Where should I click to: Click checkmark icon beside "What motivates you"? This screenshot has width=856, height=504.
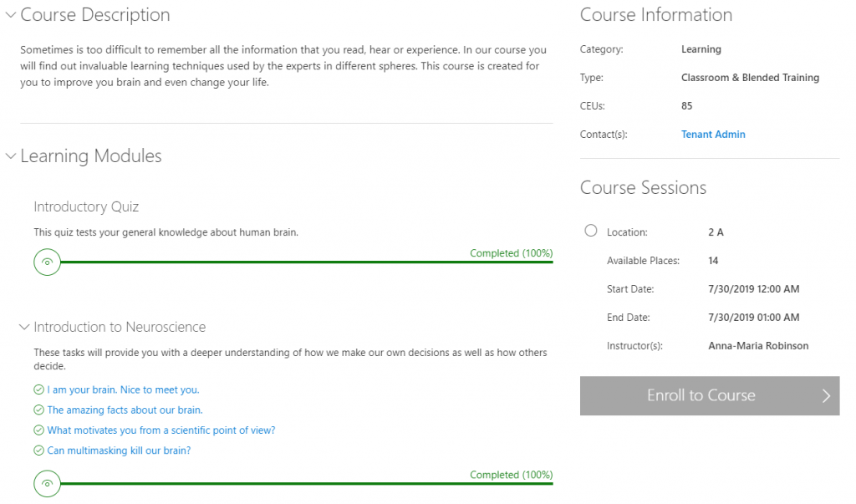pyautogui.click(x=38, y=430)
